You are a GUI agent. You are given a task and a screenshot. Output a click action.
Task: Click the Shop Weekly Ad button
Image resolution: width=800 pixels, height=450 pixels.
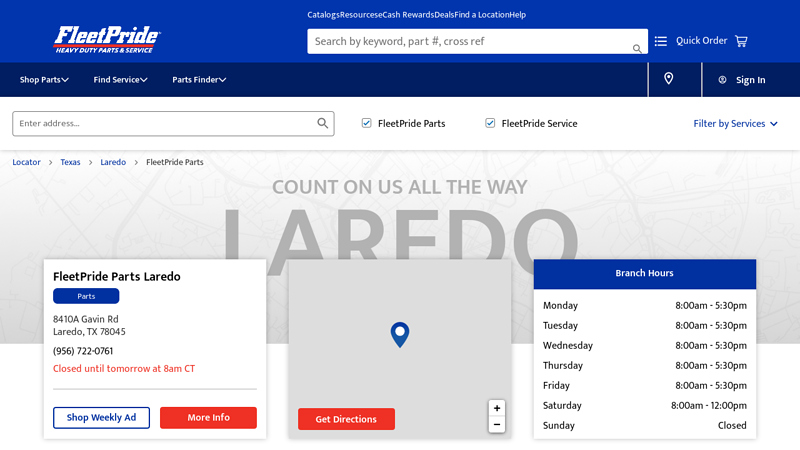pyautogui.click(x=101, y=417)
